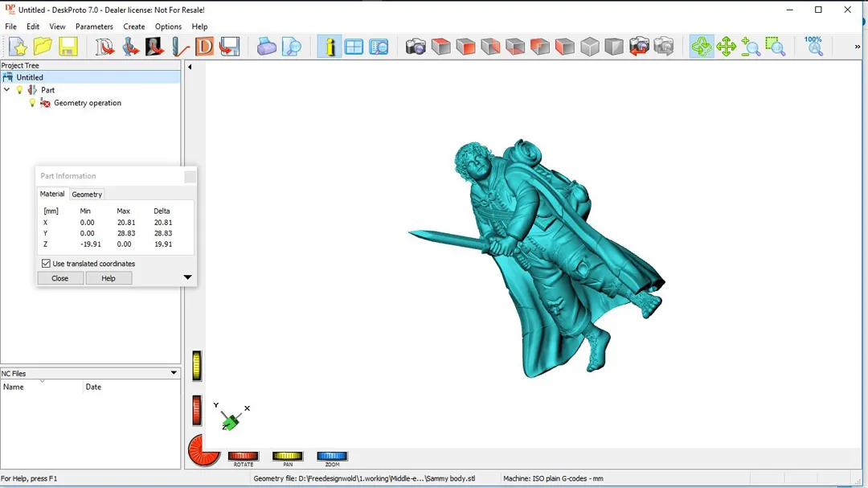Click the Print icon

(x=266, y=47)
